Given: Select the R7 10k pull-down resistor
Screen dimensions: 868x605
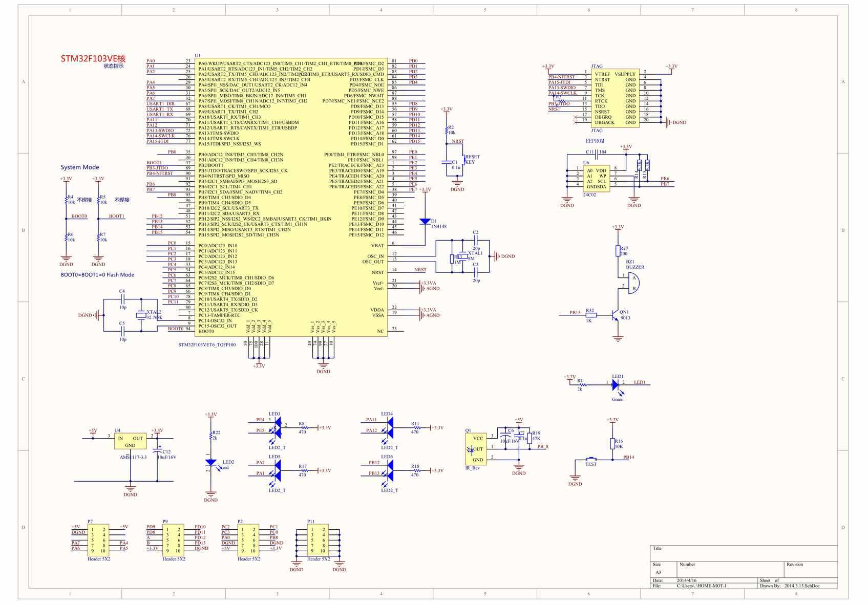Looking at the screenshot, I should pos(98,237).
